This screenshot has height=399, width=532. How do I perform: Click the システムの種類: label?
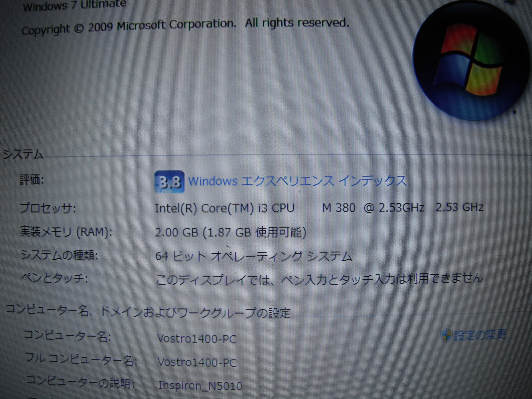point(59,255)
